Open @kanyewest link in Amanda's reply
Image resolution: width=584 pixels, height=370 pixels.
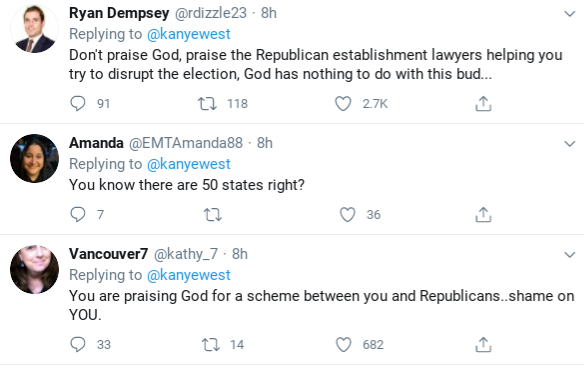188,164
